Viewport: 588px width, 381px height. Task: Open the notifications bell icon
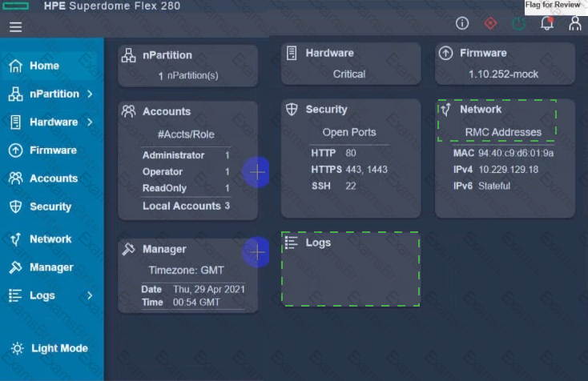[x=547, y=23]
